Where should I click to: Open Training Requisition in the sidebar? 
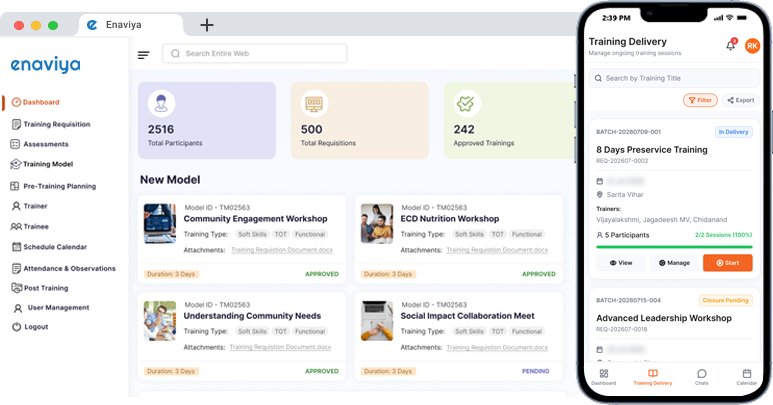51,124
